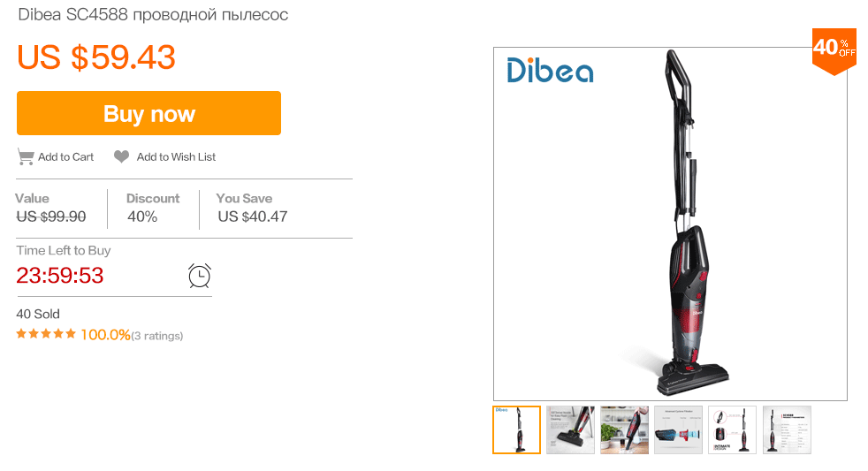
Task: Select the first highlighted vacuum thumbnail
Action: click(x=516, y=429)
